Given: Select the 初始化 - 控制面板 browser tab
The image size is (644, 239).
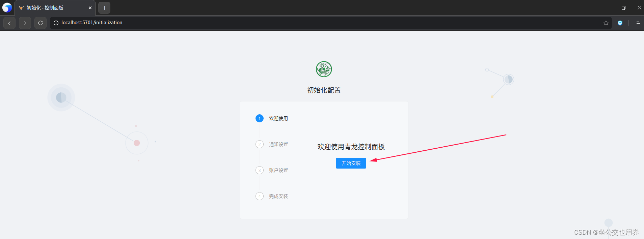Looking at the screenshot, I should coord(55,8).
